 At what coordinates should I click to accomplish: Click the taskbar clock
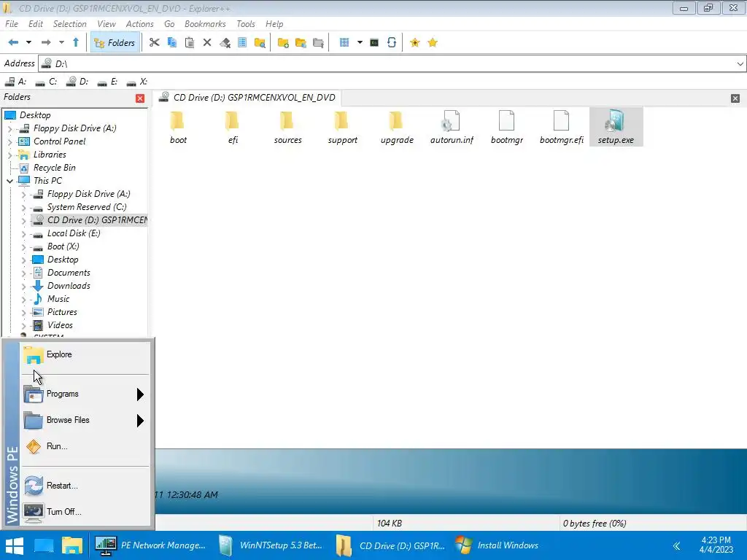[716, 545]
